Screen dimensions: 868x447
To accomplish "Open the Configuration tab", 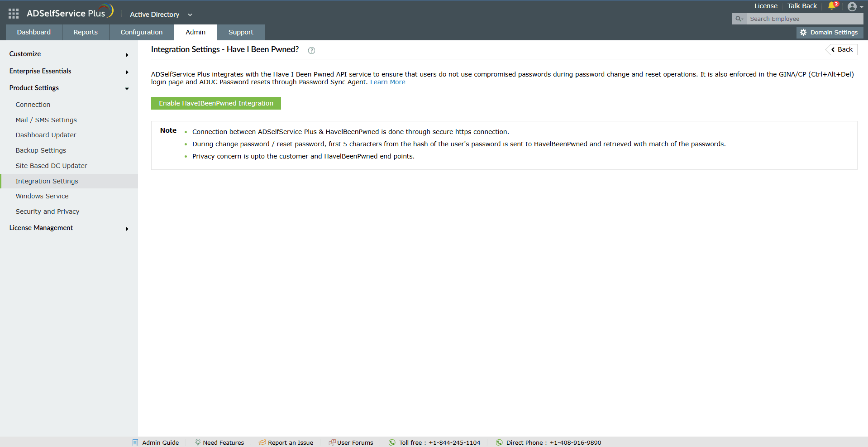I will coord(142,32).
